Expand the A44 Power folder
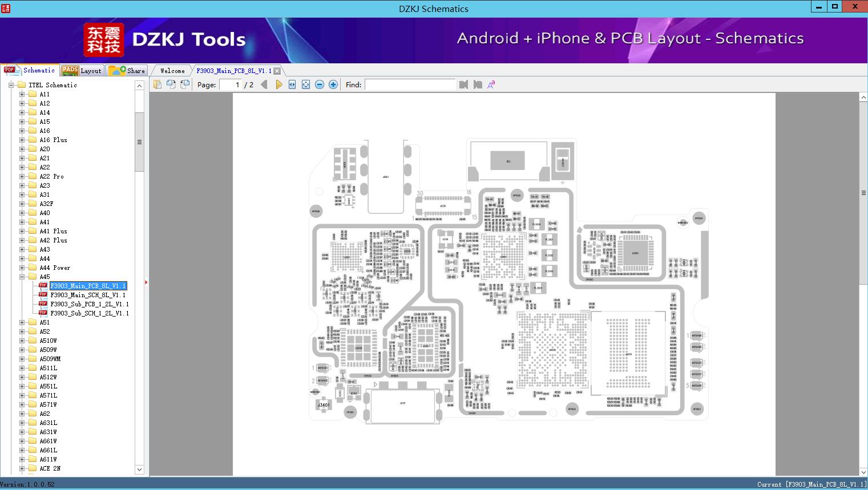This screenshot has height=490, width=868. (x=22, y=268)
